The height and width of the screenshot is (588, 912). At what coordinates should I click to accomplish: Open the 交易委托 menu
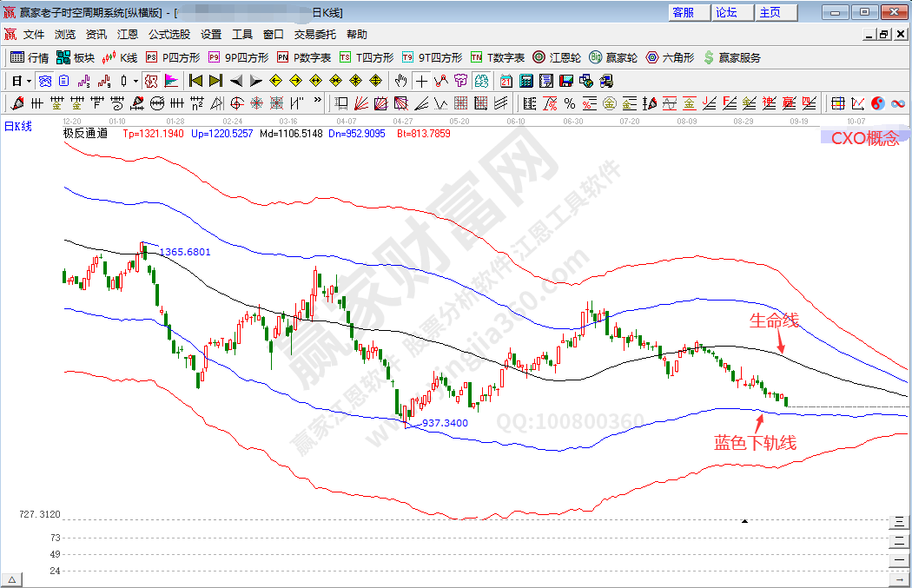click(314, 35)
